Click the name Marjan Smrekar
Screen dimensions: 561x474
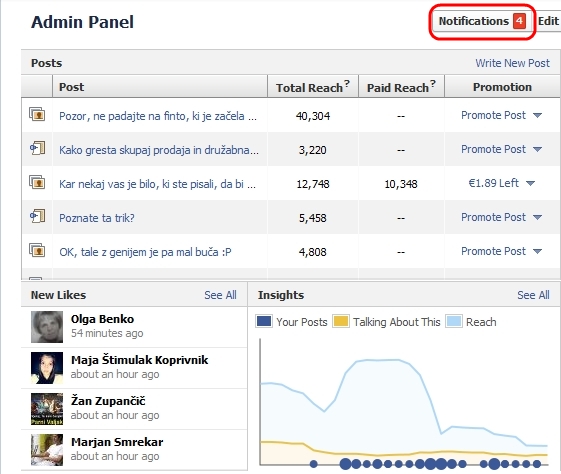click(x=117, y=442)
